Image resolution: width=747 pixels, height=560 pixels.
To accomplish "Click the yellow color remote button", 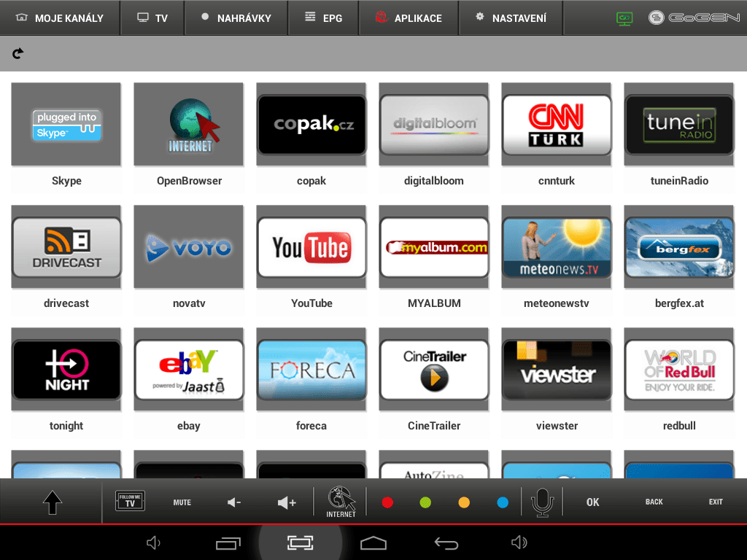I will (464, 502).
